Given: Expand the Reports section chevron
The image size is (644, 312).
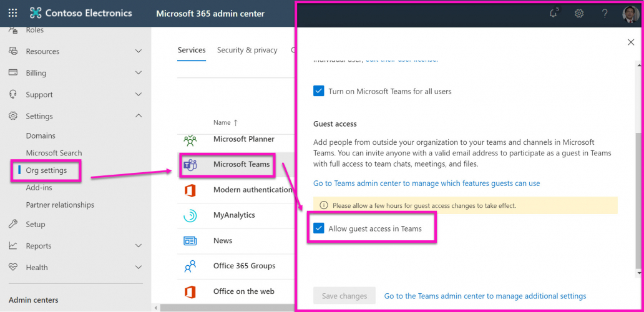Looking at the screenshot, I should pyautogui.click(x=139, y=246).
